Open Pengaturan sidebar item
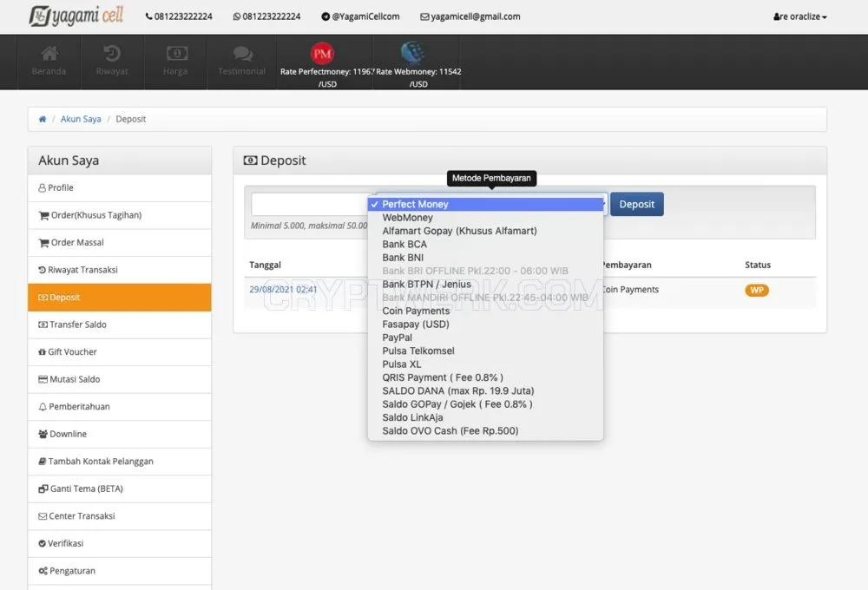Image resolution: width=868 pixels, height=590 pixels. point(120,571)
